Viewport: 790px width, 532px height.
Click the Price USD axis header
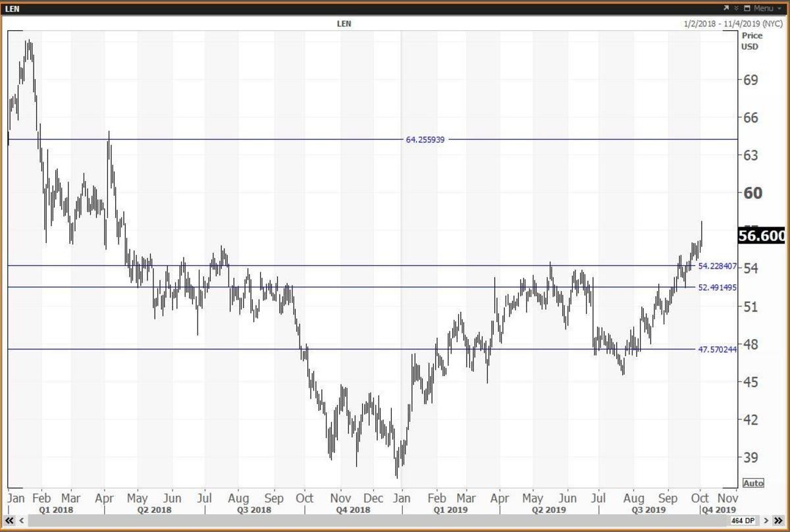(752, 41)
